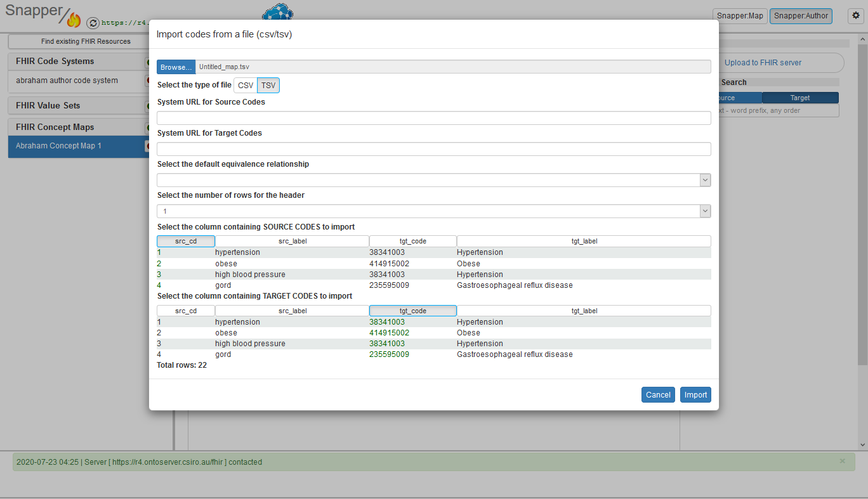Choose tgt_label as the target codes column
Image resolution: width=868 pixels, height=499 pixels.
(584, 311)
